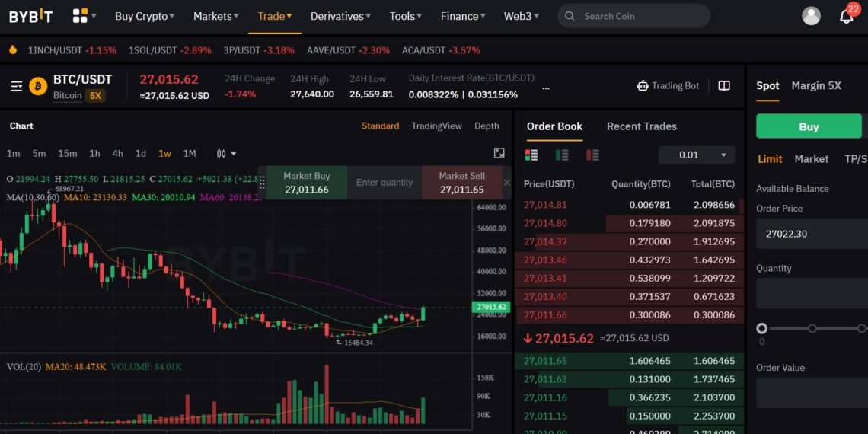Focus the Search Coin field
The width and height of the screenshot is (868, 434).
(633, 16)
